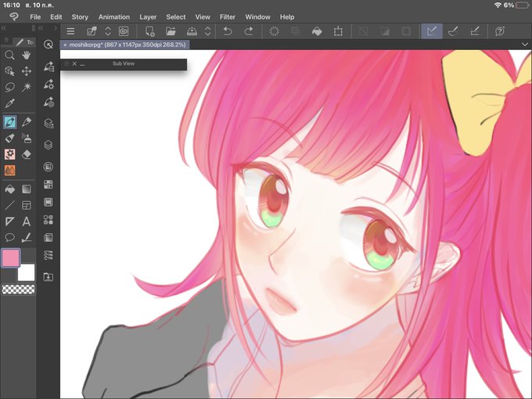Redo the last action
The image size is (532, 399).
249,31
